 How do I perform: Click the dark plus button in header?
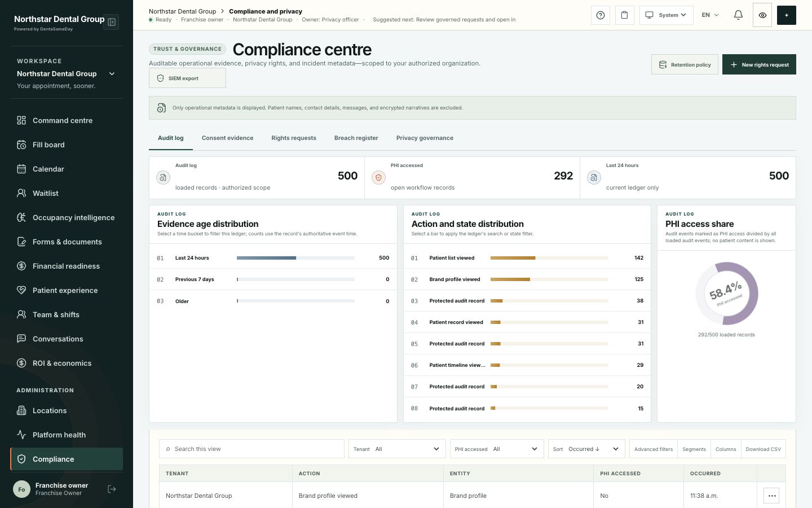tap(787, 15)
